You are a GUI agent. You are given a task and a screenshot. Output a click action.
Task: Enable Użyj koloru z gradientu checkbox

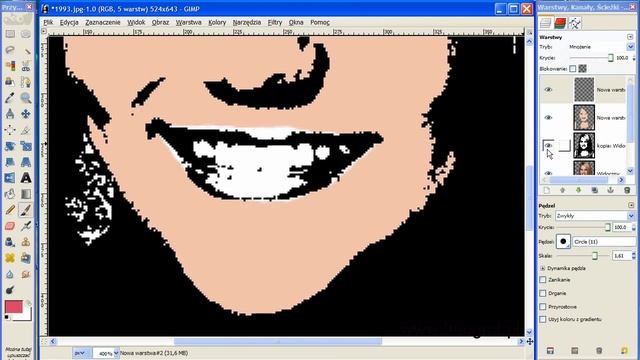[x=542, y=319]
